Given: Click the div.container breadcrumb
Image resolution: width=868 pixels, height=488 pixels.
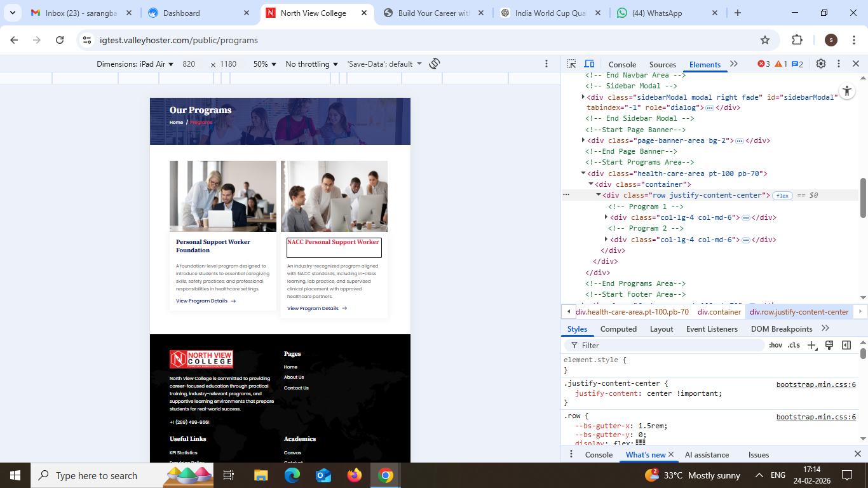Looking at the screenshot, I should click(x=719, y=311).
